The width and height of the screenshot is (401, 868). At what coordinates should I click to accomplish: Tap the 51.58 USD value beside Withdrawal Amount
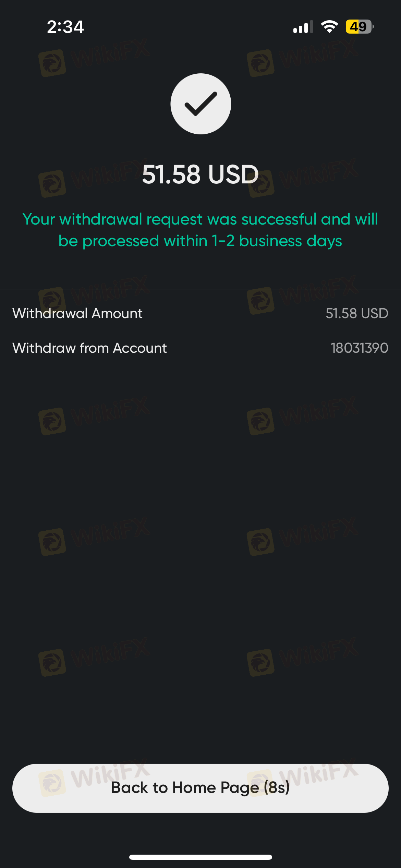[x=357, y=313]
